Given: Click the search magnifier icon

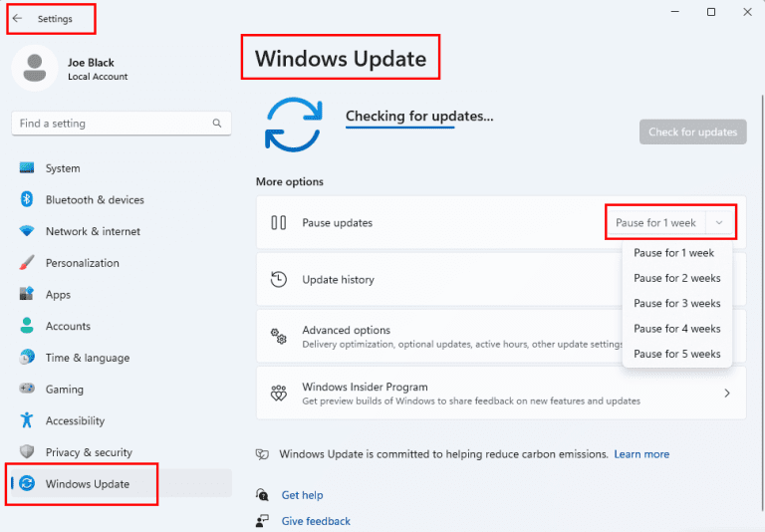Looking at the screenshot, I should point(217,124).
